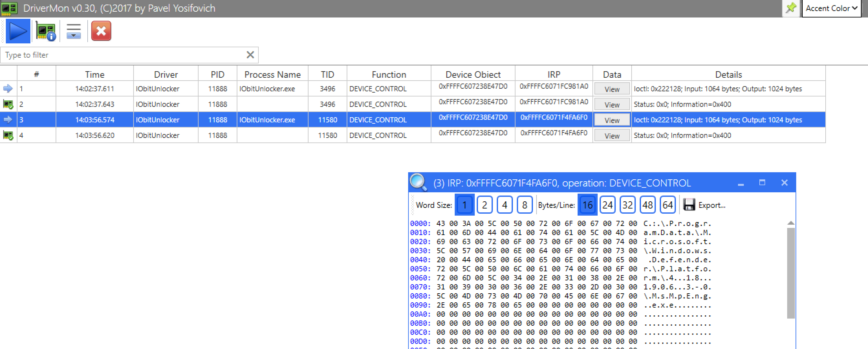This screenshot has width=868, height=349.
Task: Click the hex viewer vertical scrollbar
Action: click(x=791, y=273)
